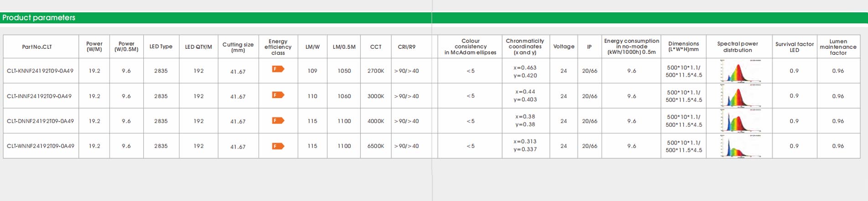
Task: Select part number CLT-WNNF24192T09-0A49
Action: click(x=41, y=146)
